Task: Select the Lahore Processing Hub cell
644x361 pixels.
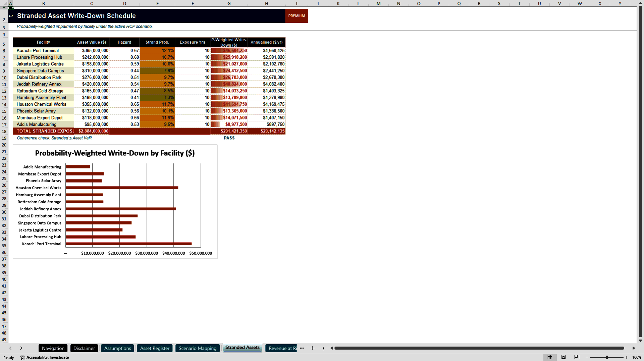Action: [43, 57]
